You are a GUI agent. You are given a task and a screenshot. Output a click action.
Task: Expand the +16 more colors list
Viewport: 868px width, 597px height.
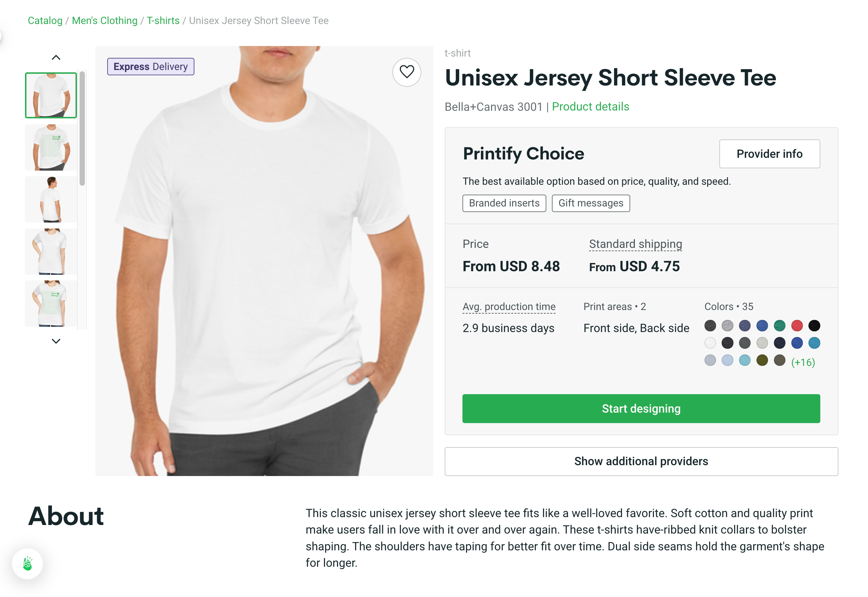click(803, 362)
